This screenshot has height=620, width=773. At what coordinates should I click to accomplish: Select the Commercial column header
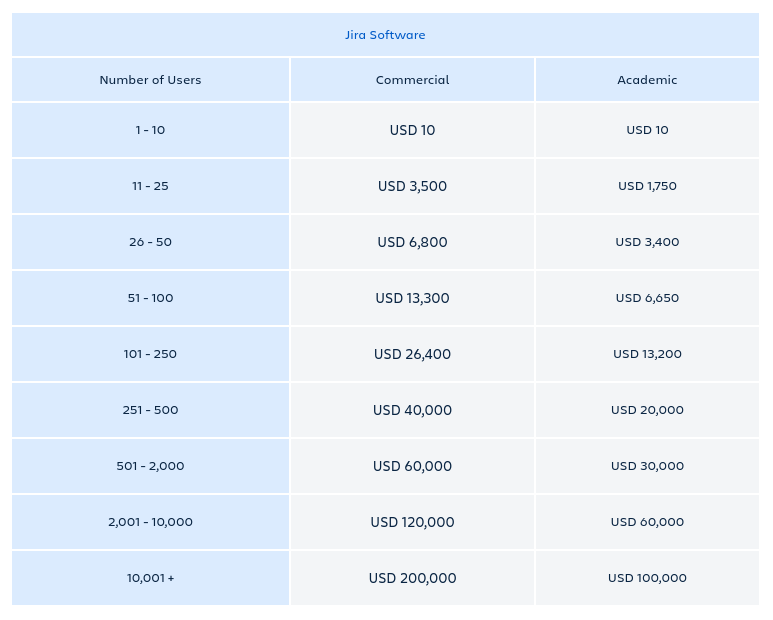click(412, 80)
